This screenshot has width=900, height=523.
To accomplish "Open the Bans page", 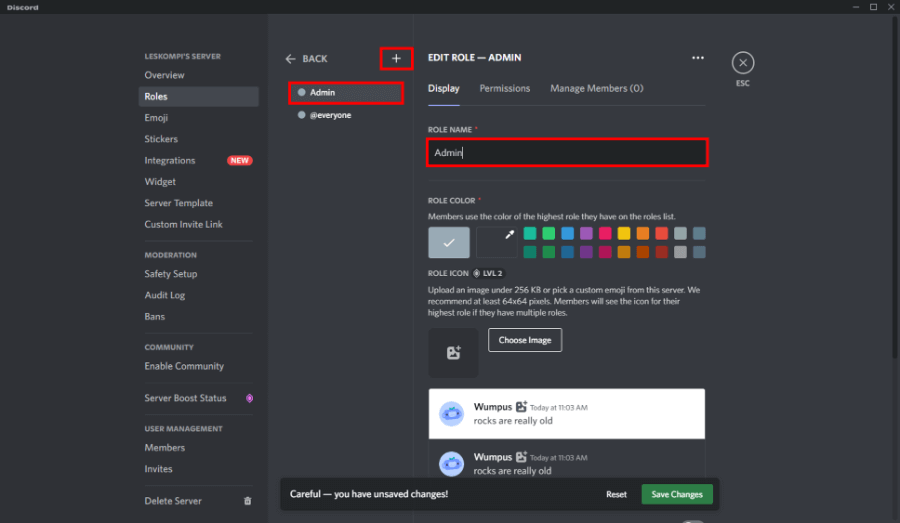I will [198, 316].
